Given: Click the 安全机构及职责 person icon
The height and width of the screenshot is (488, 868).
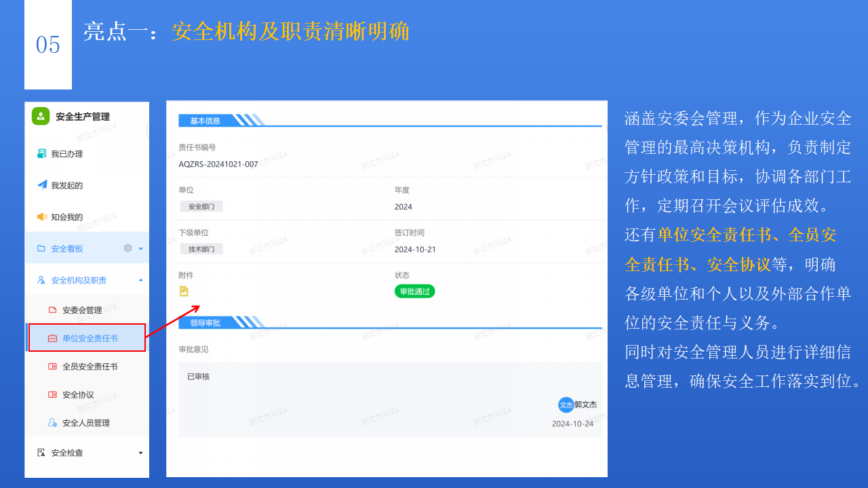Looking at the screenshot, I should [40, 279].
